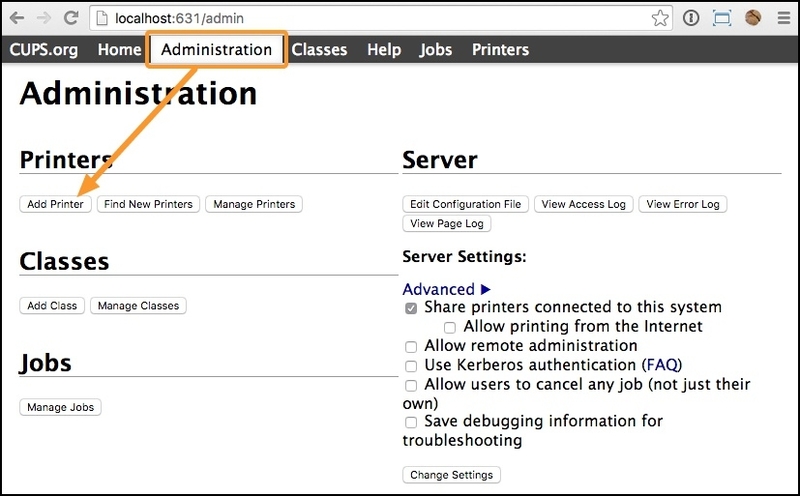The height and width of the screenshot is (496, 800).
Task: Bookmark this page with the star icon
Action: tap(660, 18)
